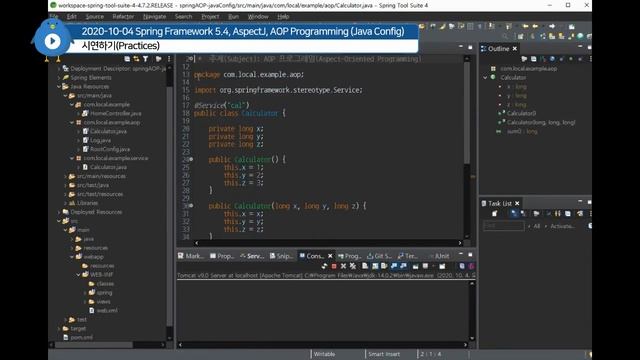Minimize the Console panel

click(461, 254)
